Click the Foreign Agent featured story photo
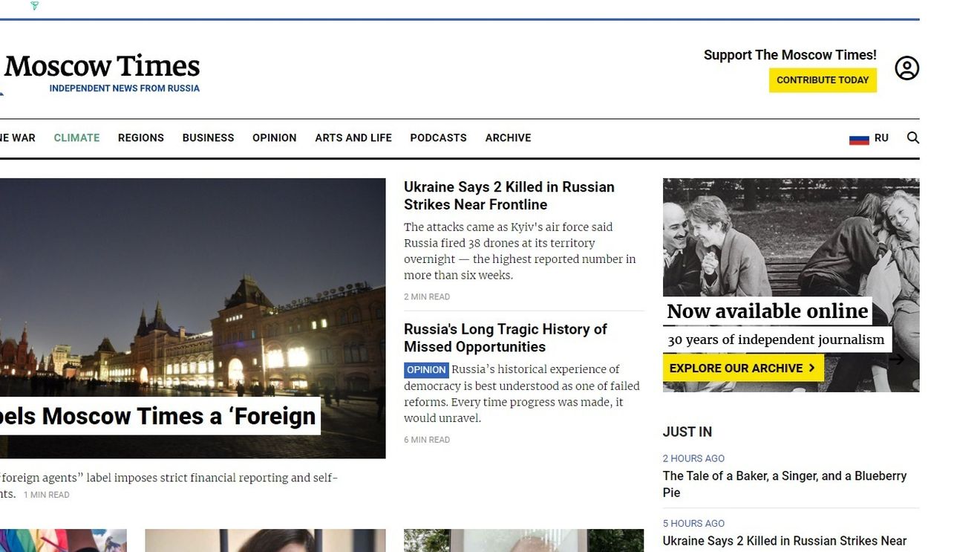980x552 pixels. 193,312
